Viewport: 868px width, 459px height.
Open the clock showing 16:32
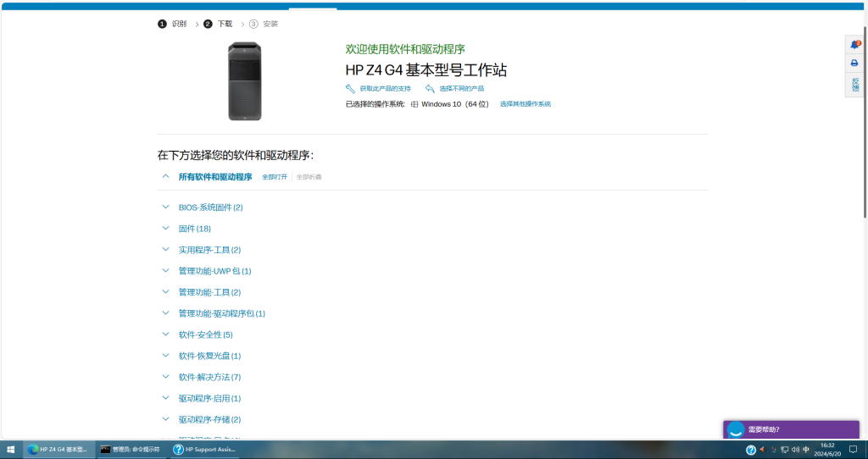827,449
